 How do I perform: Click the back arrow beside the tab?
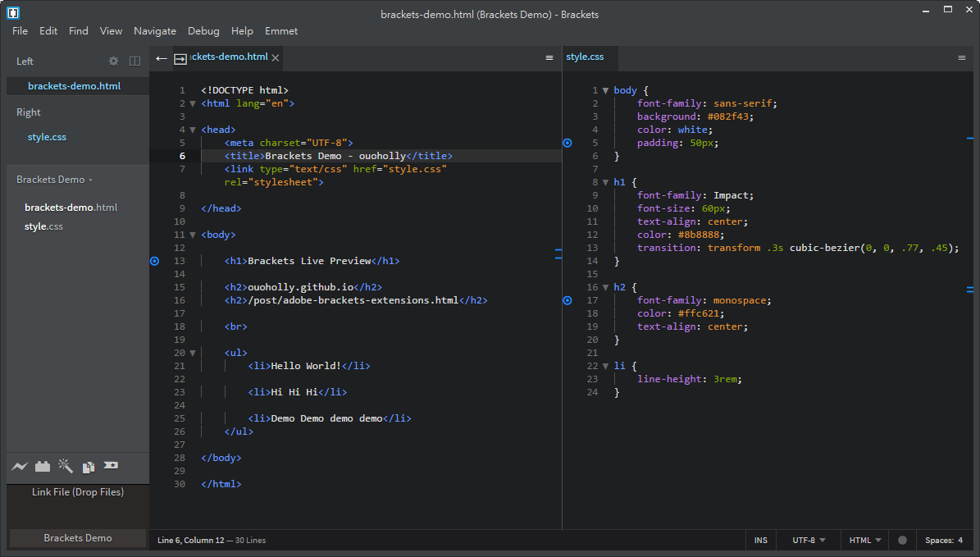point(162,58)
